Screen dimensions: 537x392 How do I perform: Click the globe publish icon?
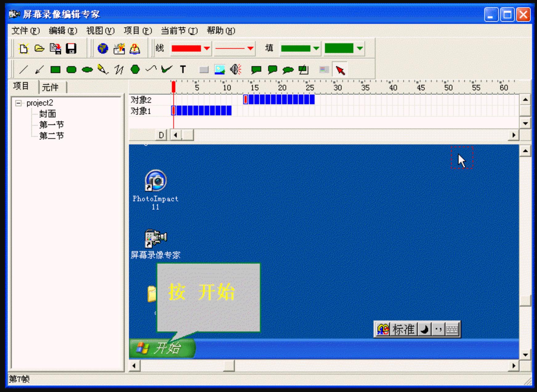click(x=103, y=48)
